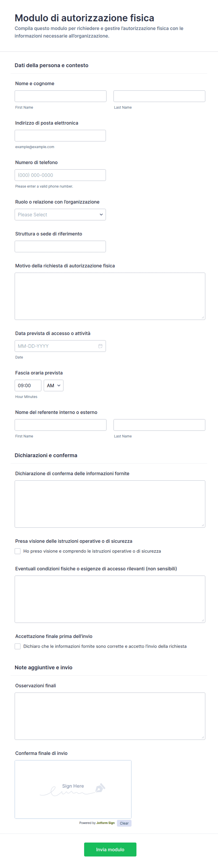218x868 pixels.
Task: Click the Sign Here signature pad
Action: coord(73,789)
